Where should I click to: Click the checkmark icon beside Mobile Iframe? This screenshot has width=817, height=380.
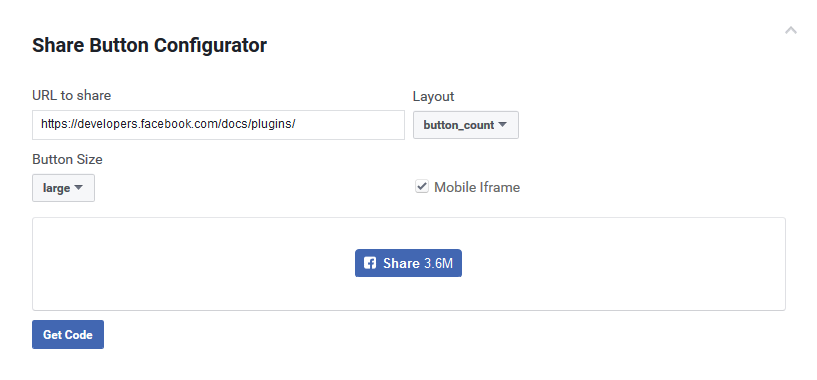pyautogui.click(x=422, y=186)
